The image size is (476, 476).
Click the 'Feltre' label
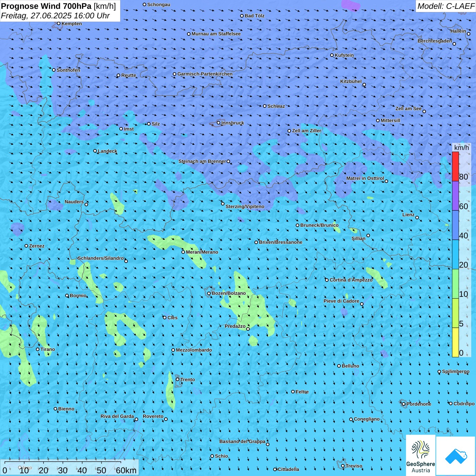click(302, 392)
